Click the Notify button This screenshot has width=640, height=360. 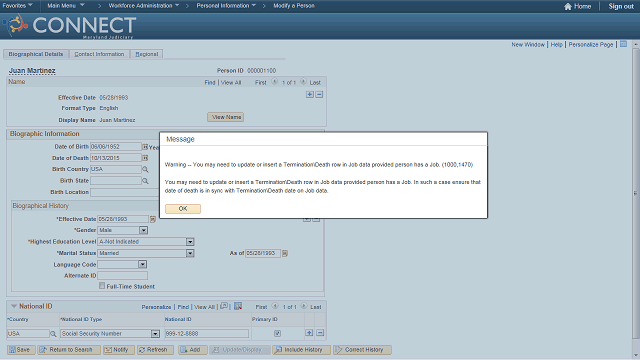[118, 350]
